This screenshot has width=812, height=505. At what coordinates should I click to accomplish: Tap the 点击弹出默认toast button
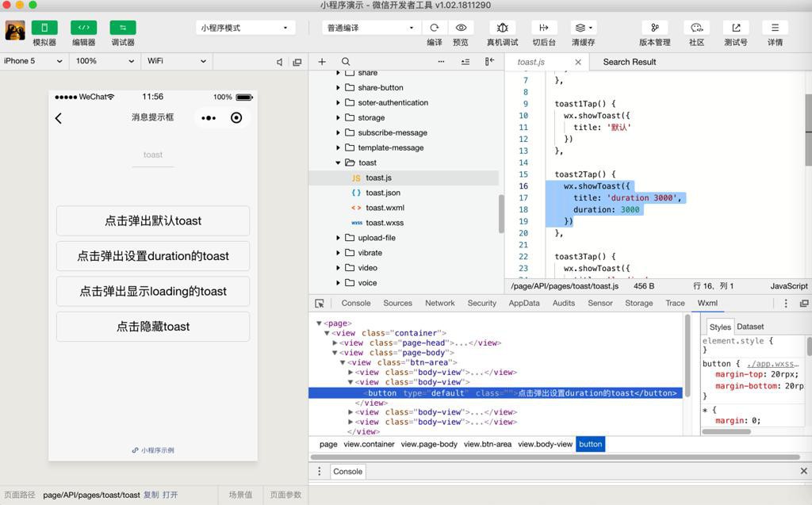click(153, 220)
